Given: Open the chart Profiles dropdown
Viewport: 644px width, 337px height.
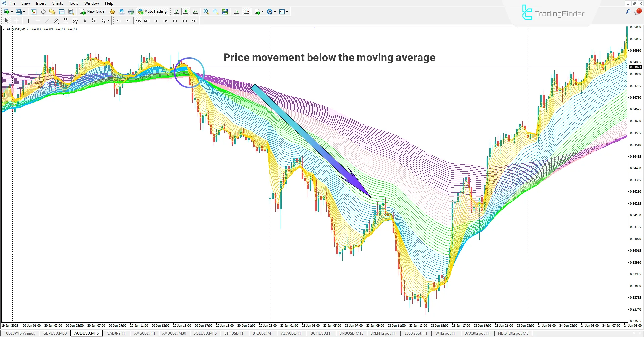Looking at the screenshot, I should 21,11.
